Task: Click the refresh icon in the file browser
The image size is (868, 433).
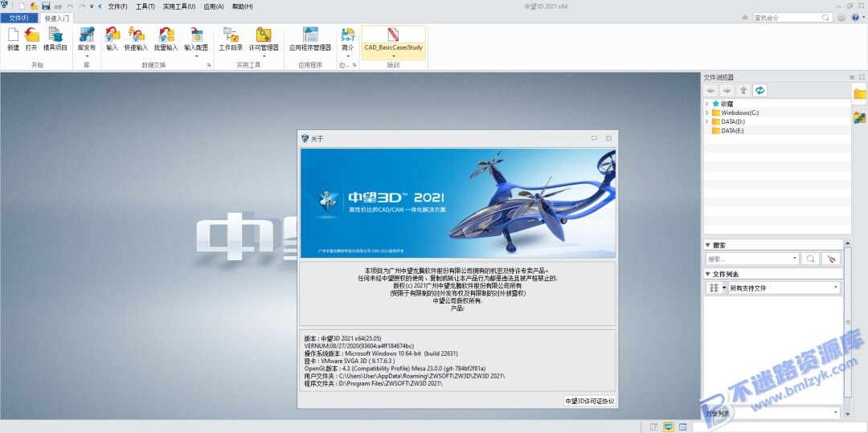Action: [760, 90]
